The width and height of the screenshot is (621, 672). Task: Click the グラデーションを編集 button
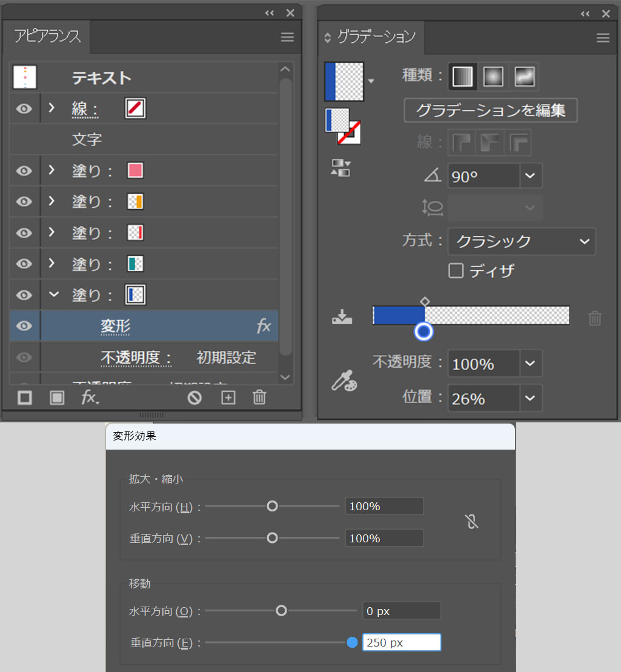pos(490,111)
